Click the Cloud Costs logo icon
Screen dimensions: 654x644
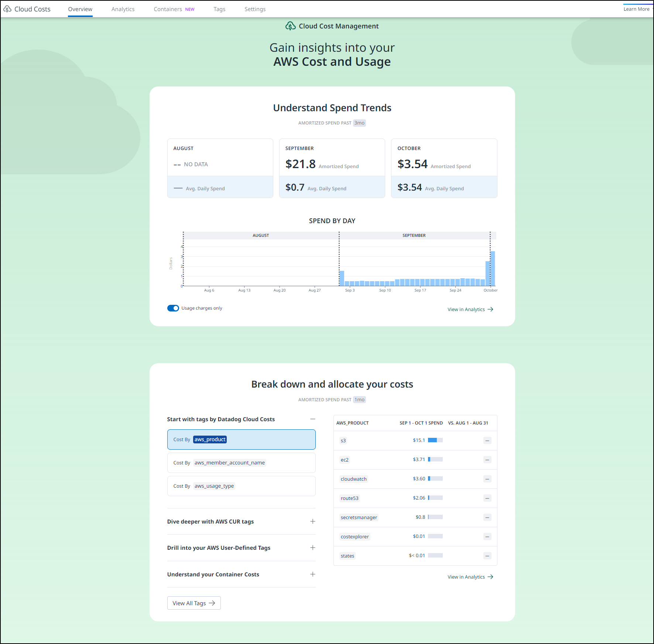click(x=7, y=9)
